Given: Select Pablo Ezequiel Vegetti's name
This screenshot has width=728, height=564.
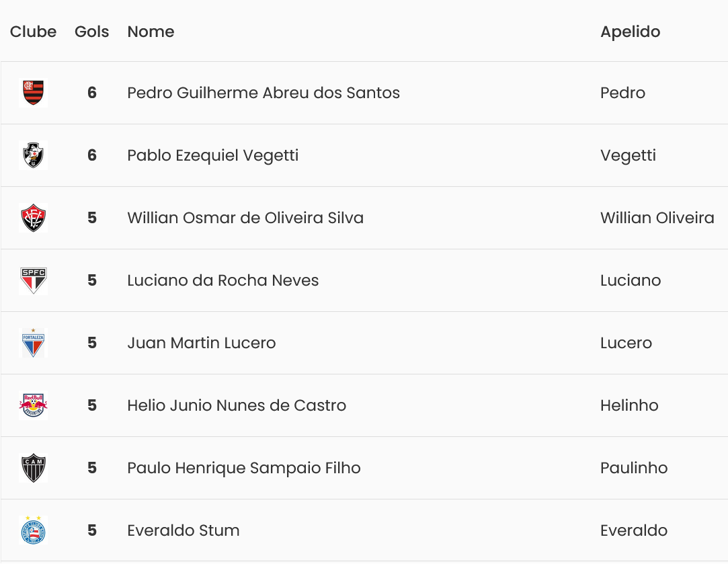Looking at the screenshot, I should pyautogui.click(x=212, y=155).
